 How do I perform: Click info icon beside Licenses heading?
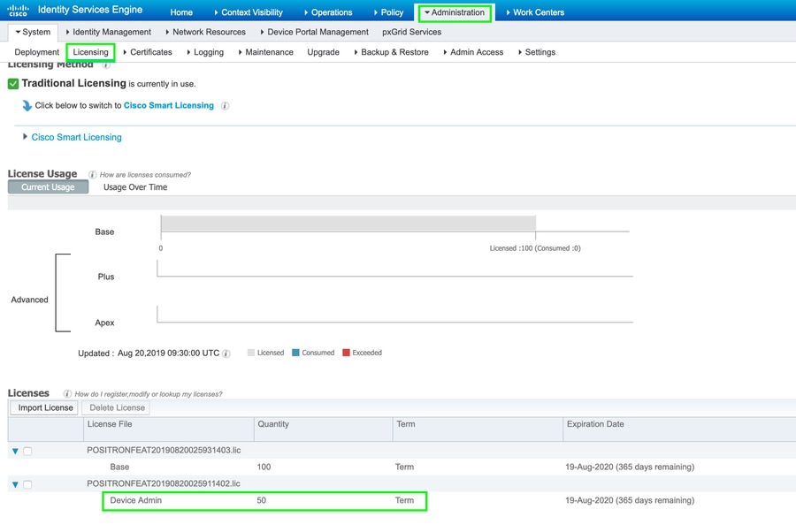click(x=67, y=393)
